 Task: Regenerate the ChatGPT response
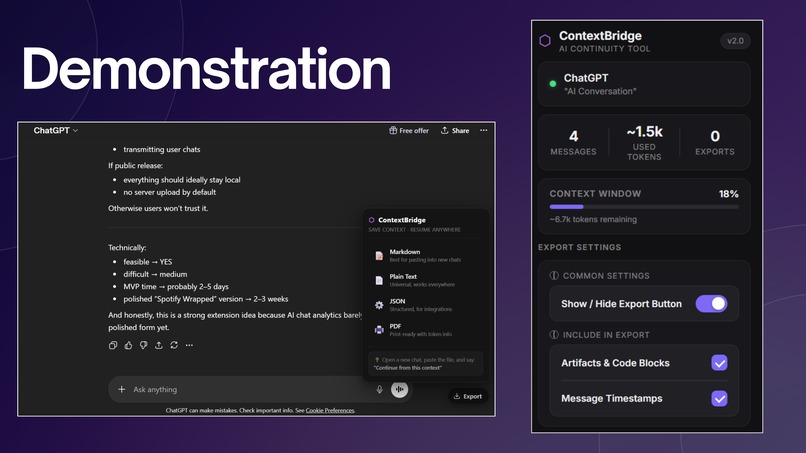(x=174, y=346)
